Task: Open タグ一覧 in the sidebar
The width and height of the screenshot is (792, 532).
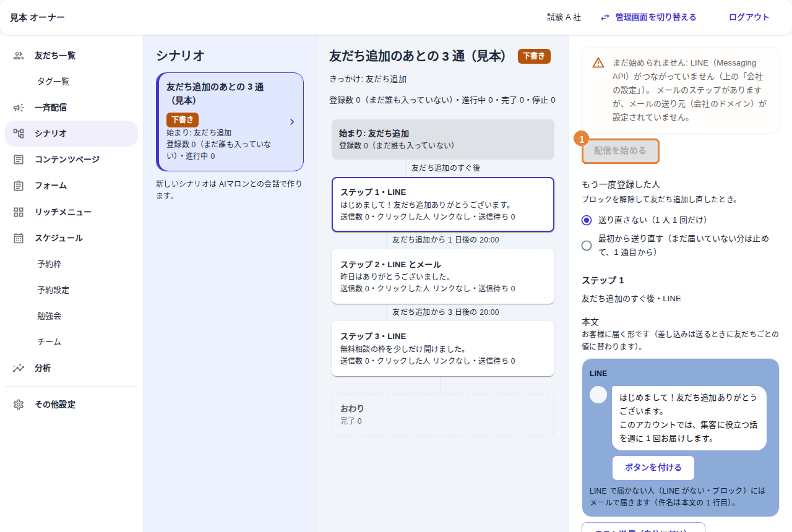Action: 53,82
